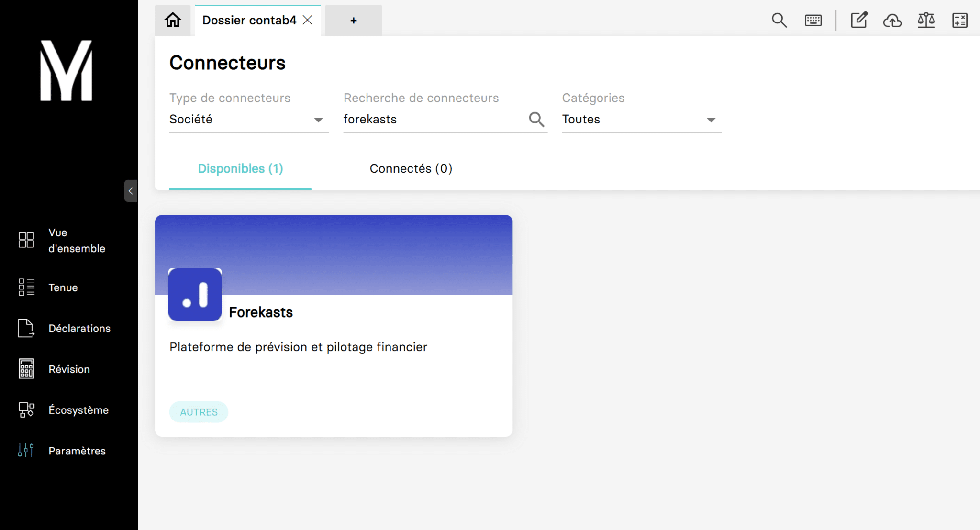Open the calculator icon in top toolbar
Image resolution: width=980 pixels, height=530 pixels.
tap(960, 20)
